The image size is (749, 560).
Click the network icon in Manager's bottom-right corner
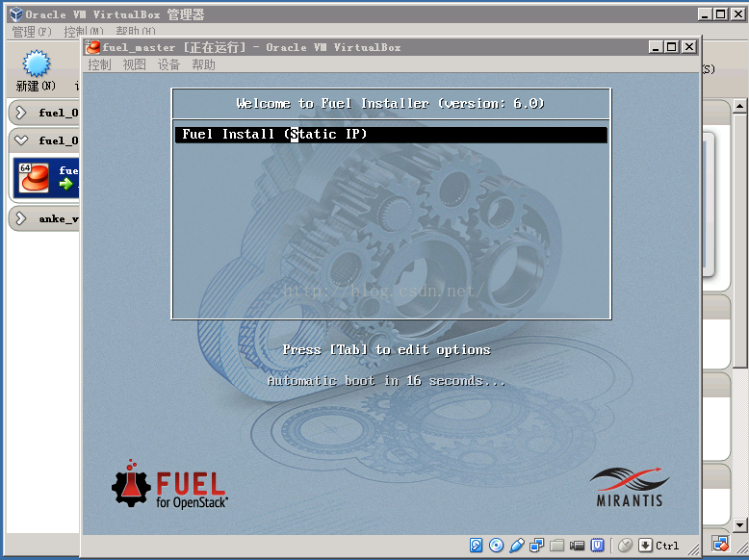click(720, 544)
